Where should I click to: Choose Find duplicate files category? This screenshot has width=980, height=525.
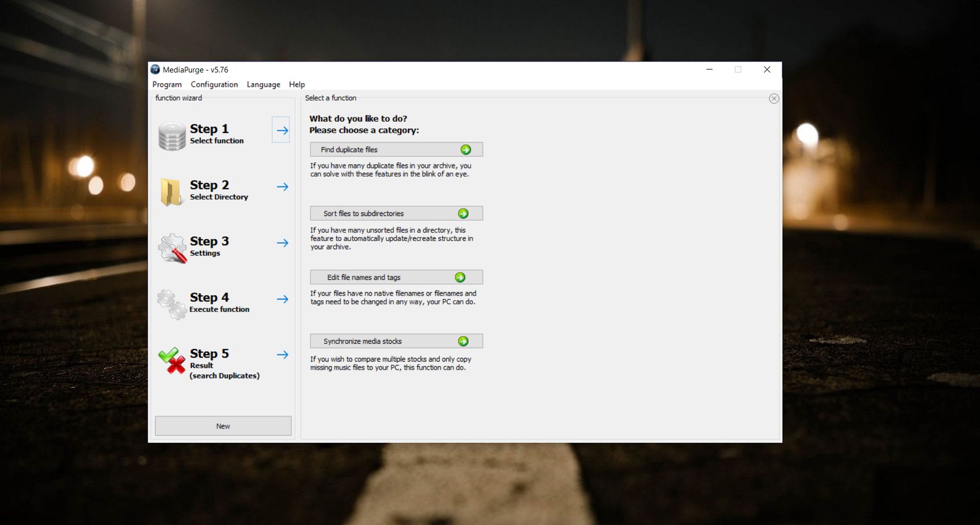(x=397, y=149)
